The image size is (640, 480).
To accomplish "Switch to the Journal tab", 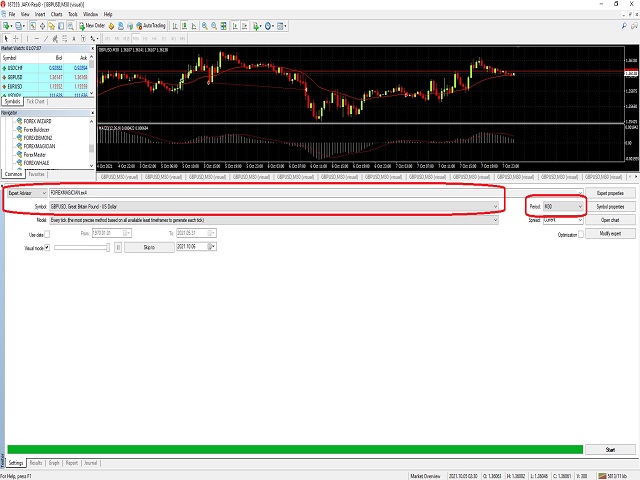I will click(x=90, y=463).
